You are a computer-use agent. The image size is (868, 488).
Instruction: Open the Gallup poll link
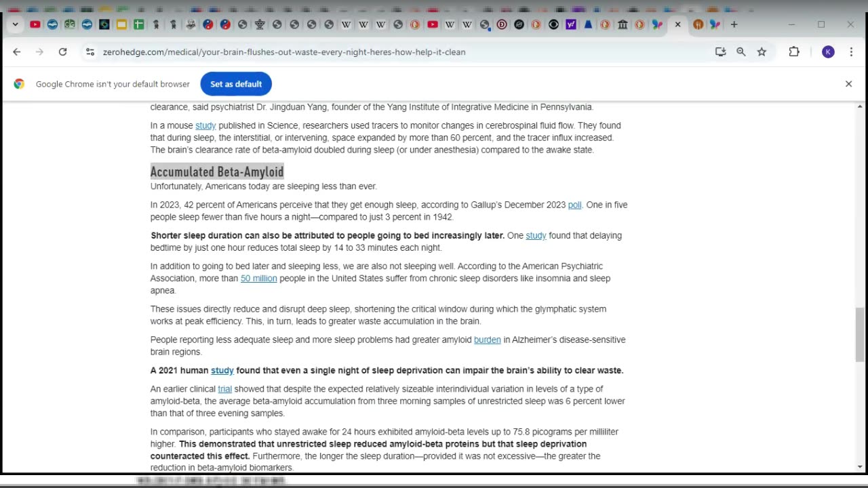click(574, 205)
